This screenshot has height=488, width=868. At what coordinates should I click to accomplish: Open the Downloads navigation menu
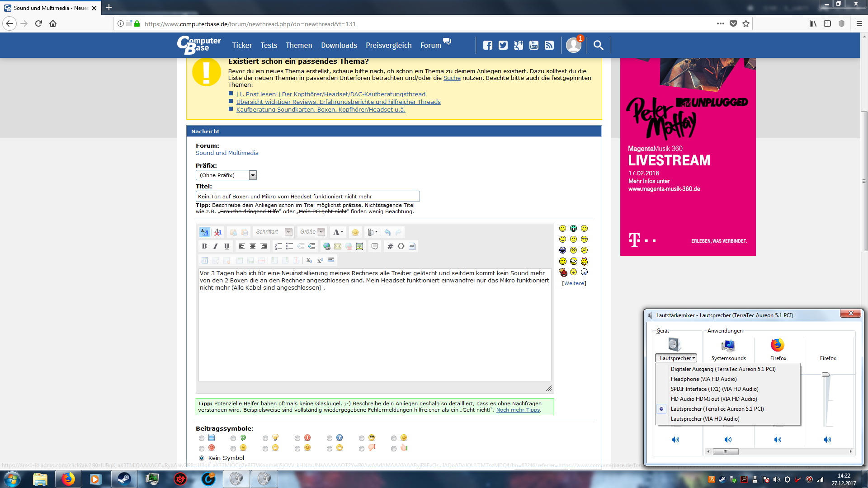click(x=339, y=45)
